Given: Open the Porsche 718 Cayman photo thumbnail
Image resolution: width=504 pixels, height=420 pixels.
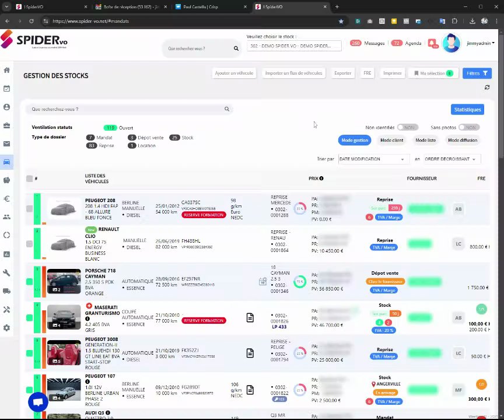Looking at the screenshot, I should point(64,282).
